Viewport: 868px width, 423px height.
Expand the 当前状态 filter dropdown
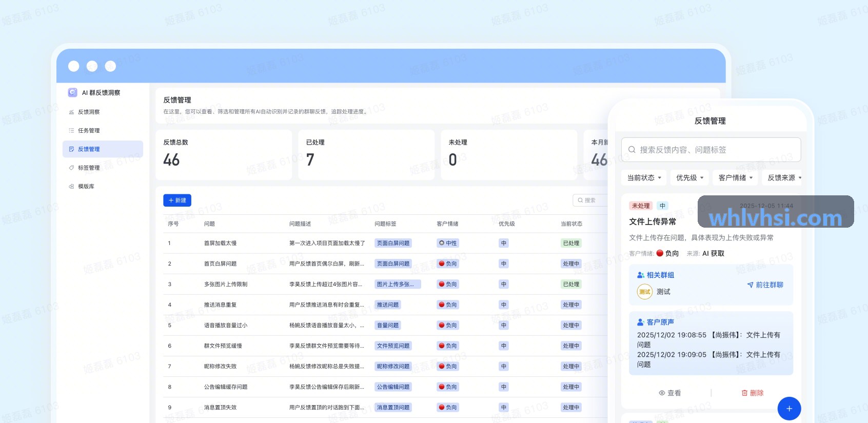pyautogui.click(x=644, y=178)
